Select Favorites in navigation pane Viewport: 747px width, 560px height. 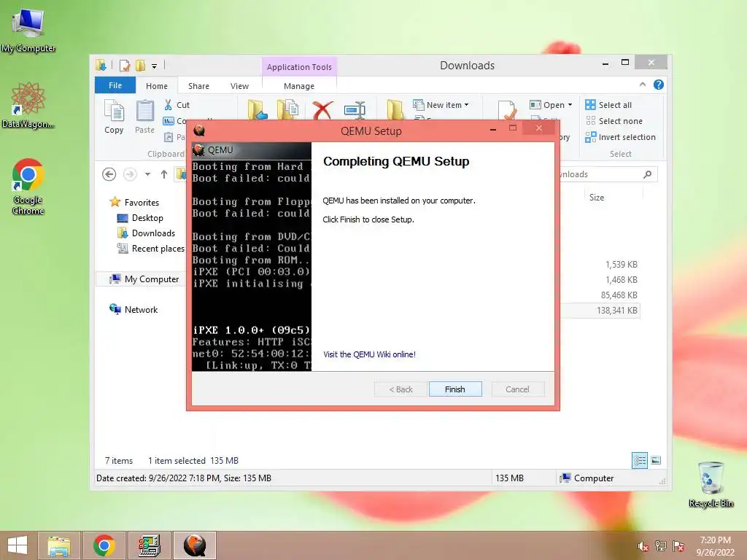tap(134, 203)
